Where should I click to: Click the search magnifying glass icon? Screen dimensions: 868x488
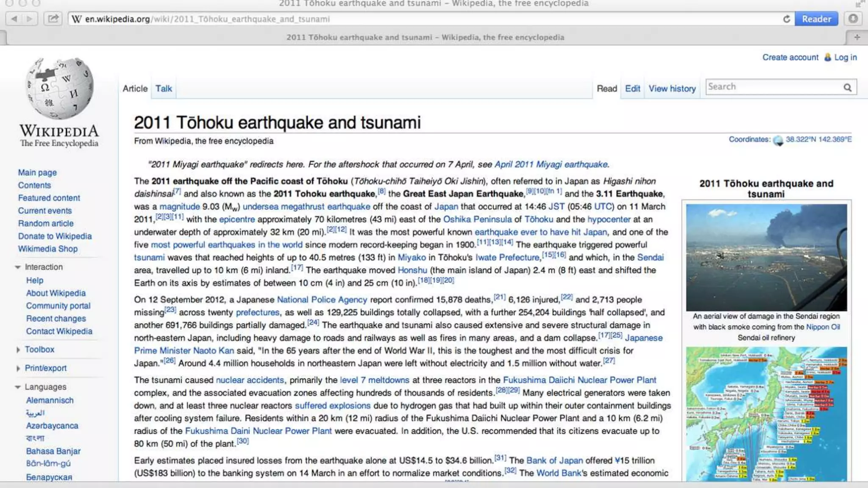(x=847, y=87)
